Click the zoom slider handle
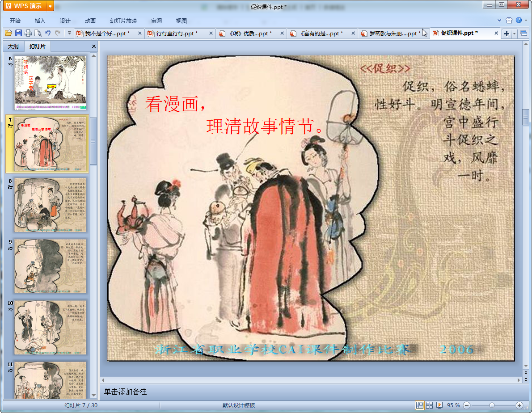 coord(492,405)
